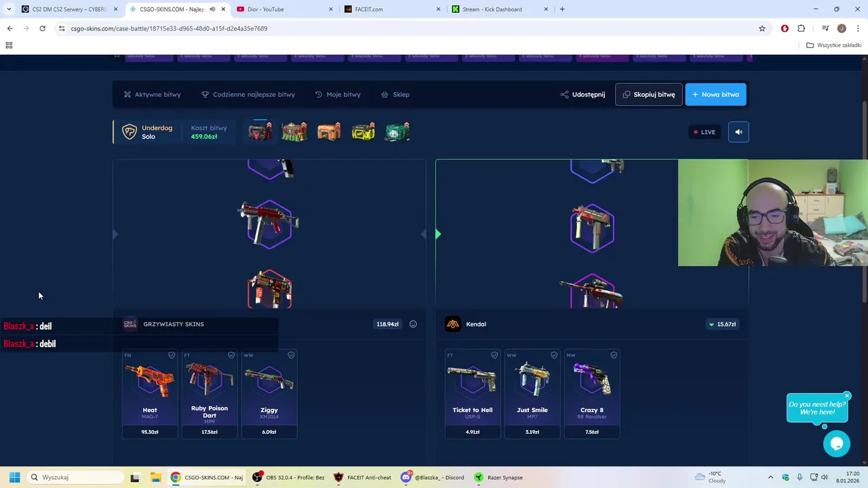Open Codzienne najlepsze bitwy tab

(248, 94)
